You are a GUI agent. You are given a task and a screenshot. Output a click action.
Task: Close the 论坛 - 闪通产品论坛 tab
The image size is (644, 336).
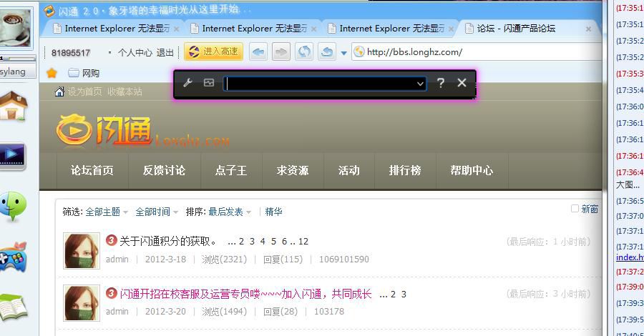[x=589, y=29]
